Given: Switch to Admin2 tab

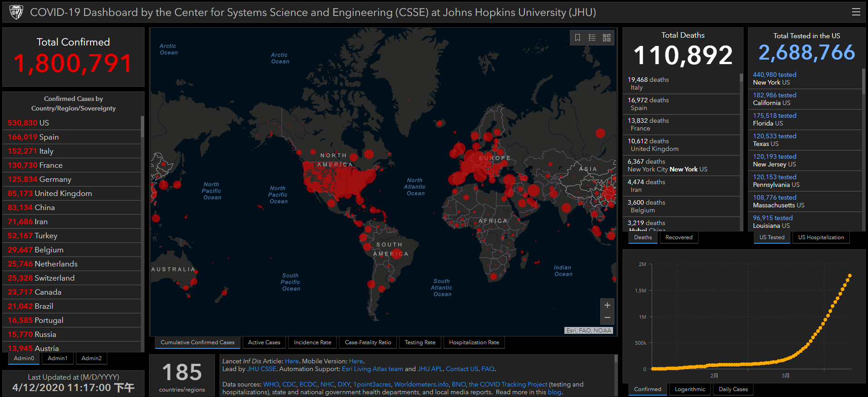Looking at the screenshot, I should [91, 358].
